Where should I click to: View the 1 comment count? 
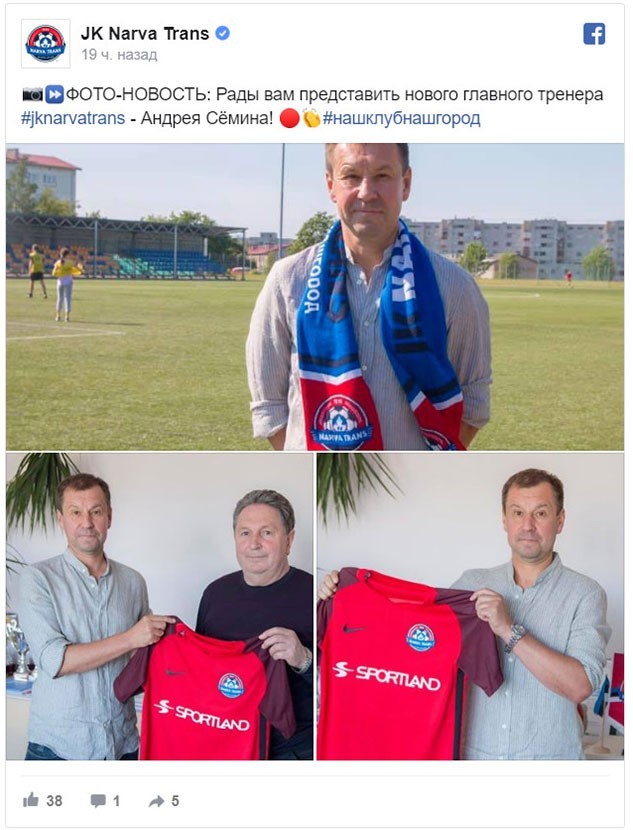point(116,801)
